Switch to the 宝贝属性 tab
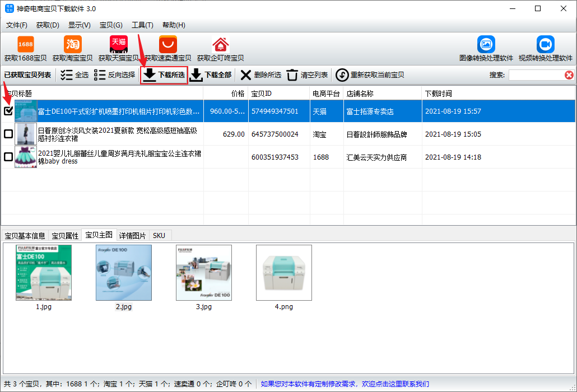This screenshot has height=392, width=577. pyautogui.click(x=65, y=236)
